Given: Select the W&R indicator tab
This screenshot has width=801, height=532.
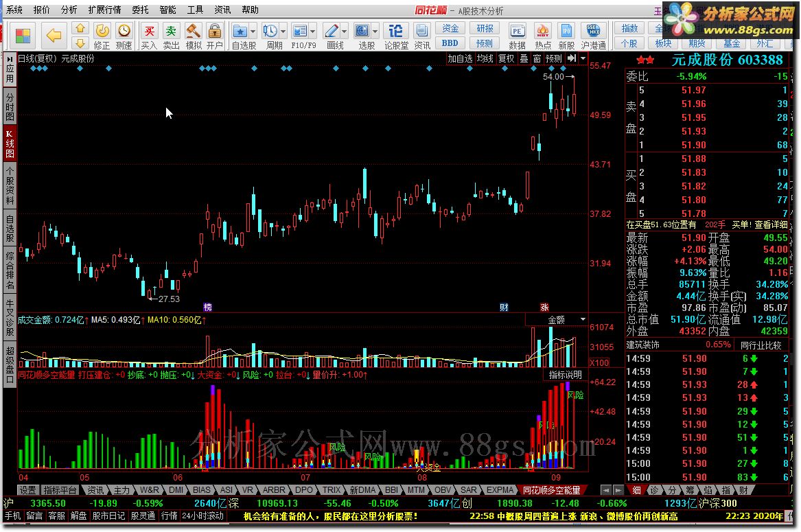Looking at the screenshot, I should point(149,489).
